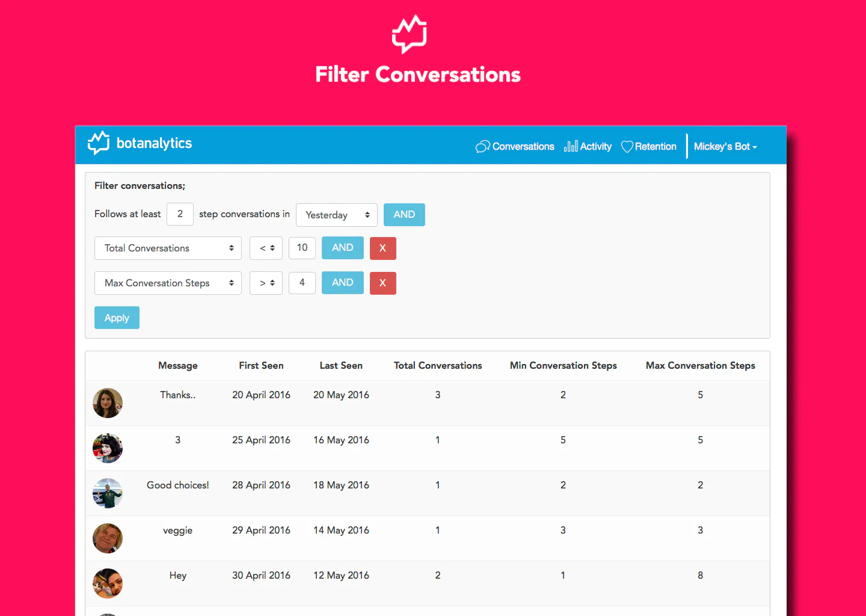
Task: Click avatar in the Thanks.. row
Action: (x=108, y=403)
